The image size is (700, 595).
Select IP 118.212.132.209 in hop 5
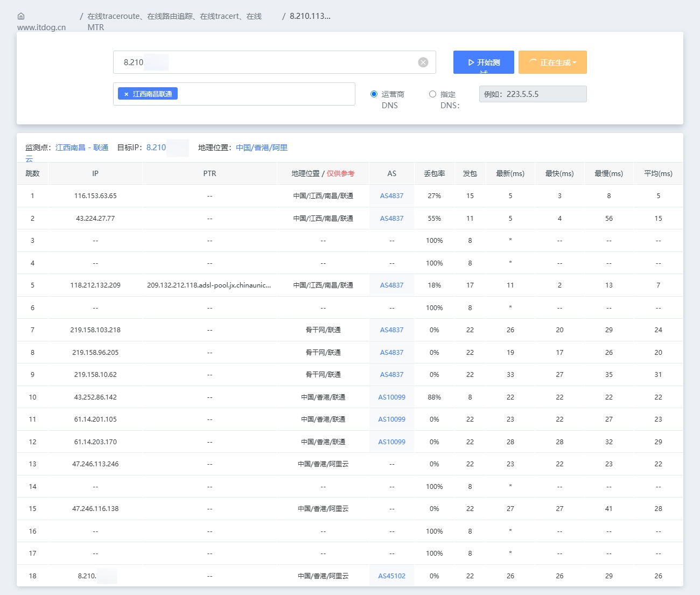[x=95, y=285]
